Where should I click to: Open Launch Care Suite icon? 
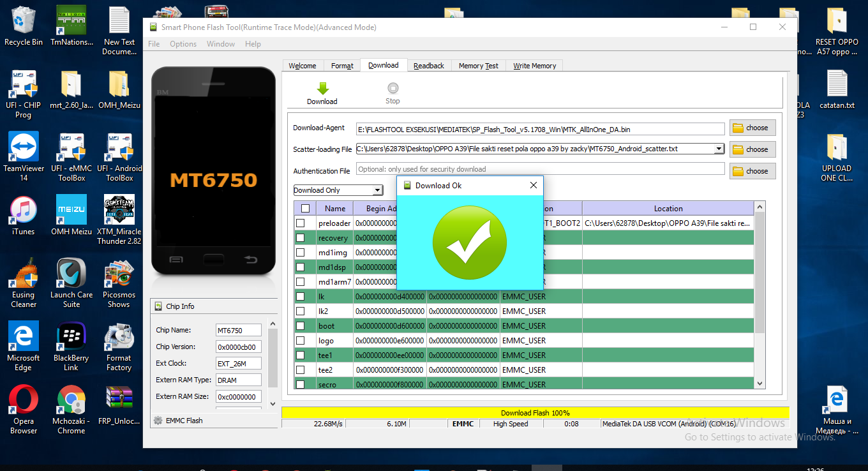click(x=71, y=273)
